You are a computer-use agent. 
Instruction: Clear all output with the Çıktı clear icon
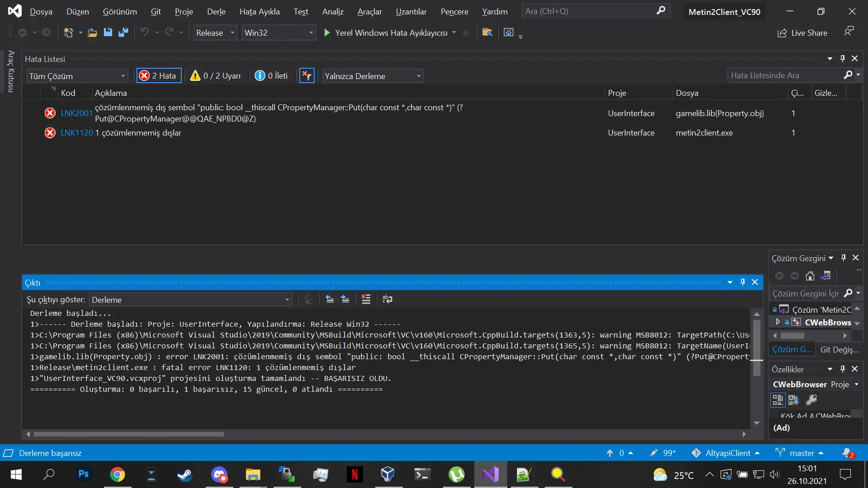(x=366, y=299)
